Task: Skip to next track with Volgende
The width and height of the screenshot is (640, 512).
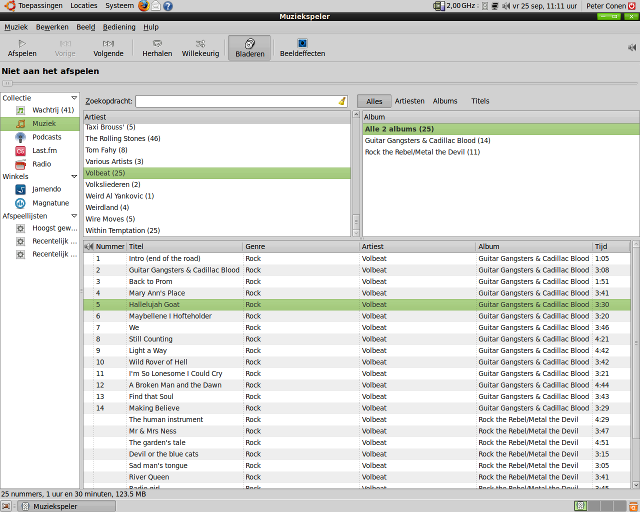Action: [108, 49]
